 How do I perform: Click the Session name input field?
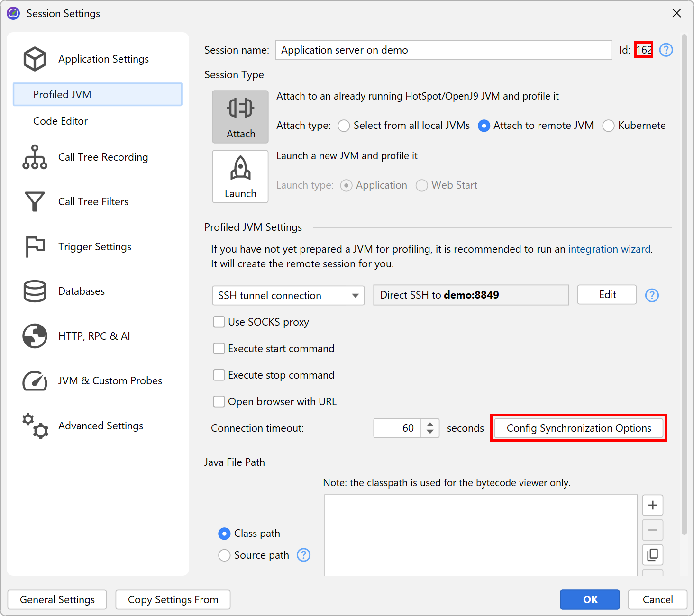pos(443,50)
